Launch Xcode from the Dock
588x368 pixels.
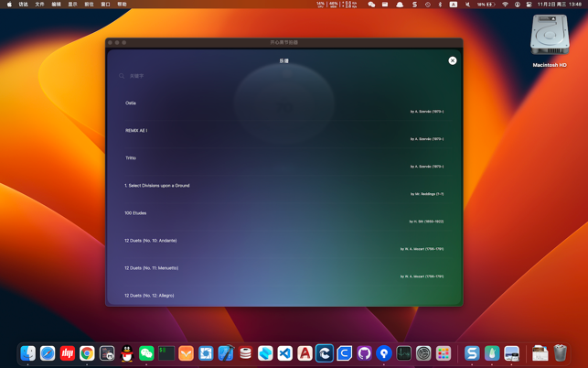point(226,353)
